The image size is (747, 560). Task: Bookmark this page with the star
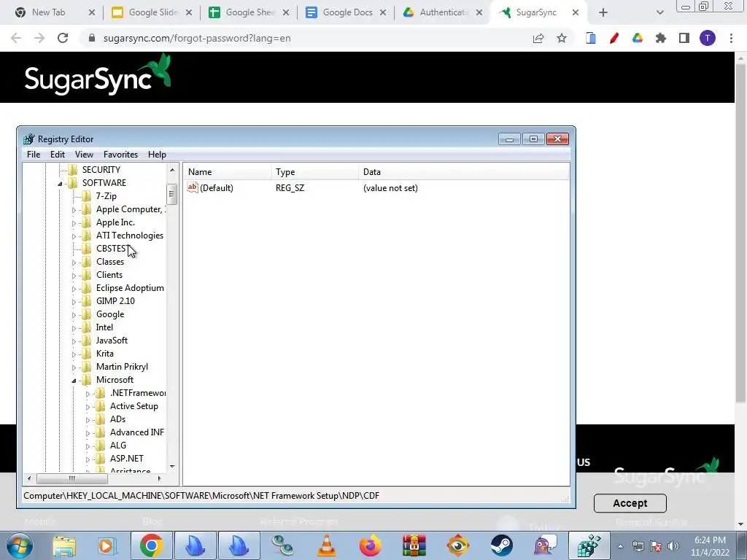pyautogui.click(x=562, y=38)
